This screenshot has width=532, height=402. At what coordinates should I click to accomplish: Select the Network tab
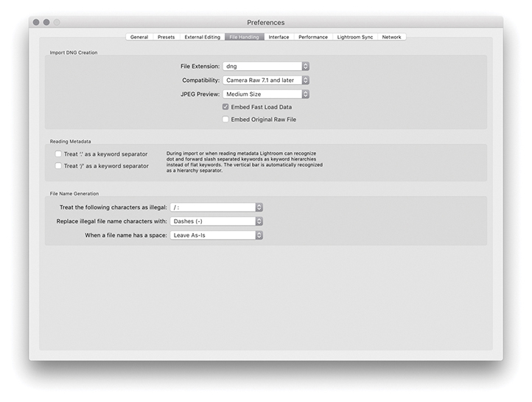pyautogui.click(x=391, y=37)
